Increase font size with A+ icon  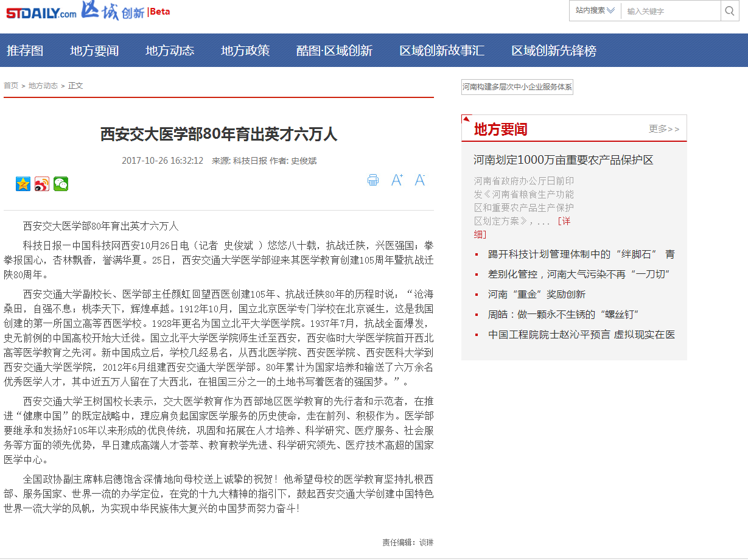[x=397, y=180]
